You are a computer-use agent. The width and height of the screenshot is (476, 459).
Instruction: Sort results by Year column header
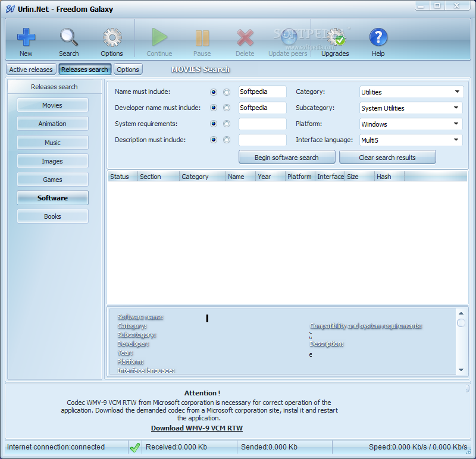coord(270,177)
